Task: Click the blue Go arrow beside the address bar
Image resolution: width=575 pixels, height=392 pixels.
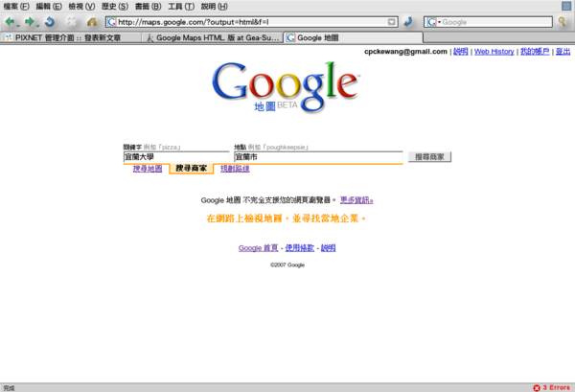Action: coord(408,22)
